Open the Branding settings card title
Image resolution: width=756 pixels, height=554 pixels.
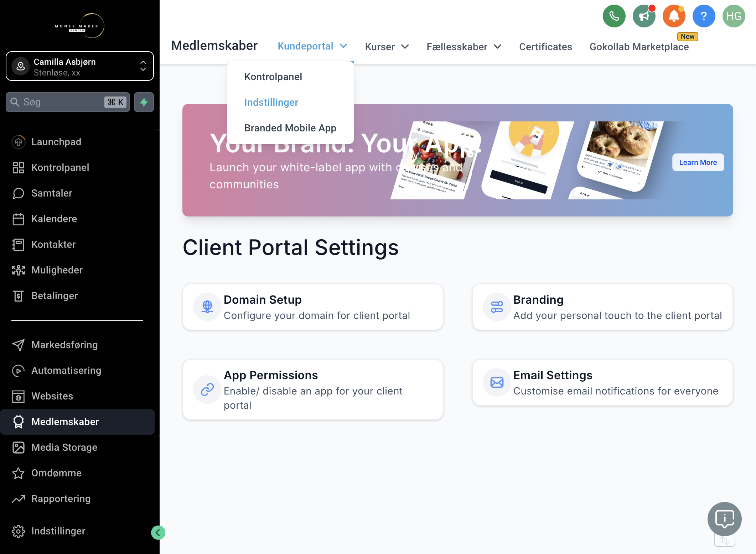point(538,300)
